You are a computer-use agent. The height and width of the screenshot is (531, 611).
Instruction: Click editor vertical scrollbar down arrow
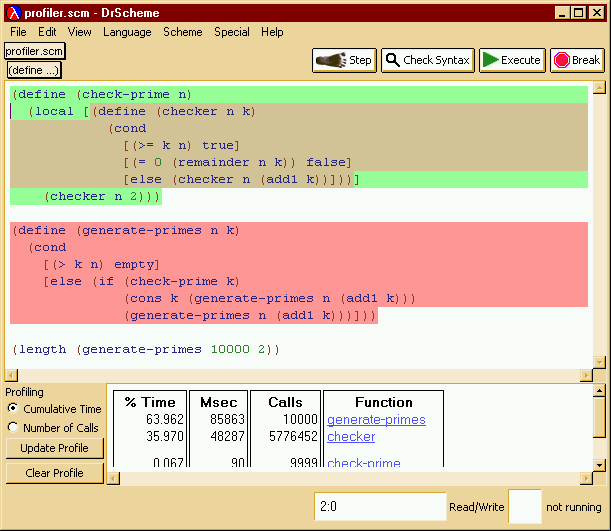point(599,362)
